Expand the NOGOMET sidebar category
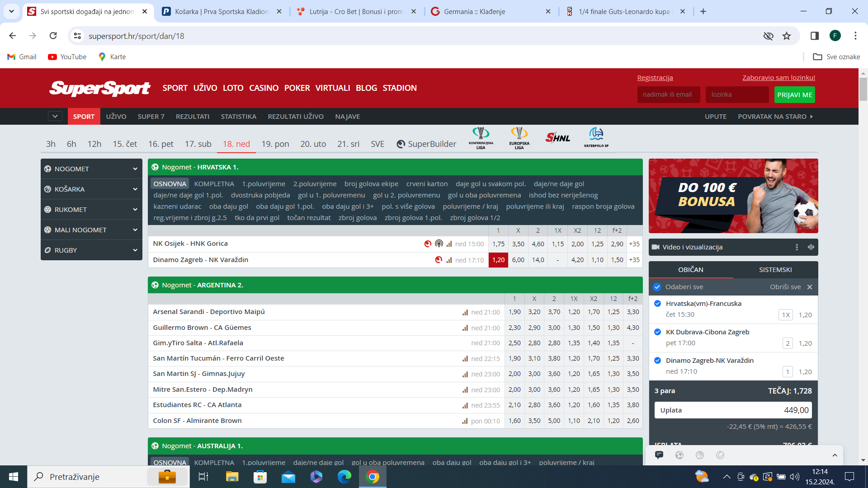The width and height of the screenshot is (868, 488). 91,169
